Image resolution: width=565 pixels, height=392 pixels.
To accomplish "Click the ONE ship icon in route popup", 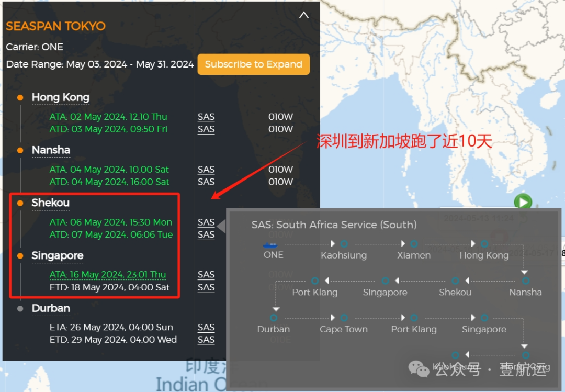I will coord(270,245).
